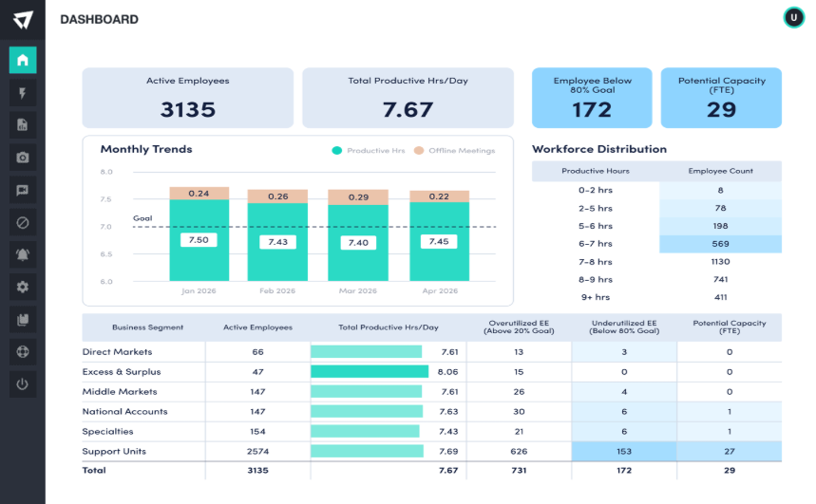Click the Offline Meetings legend dot

[418, 150]
